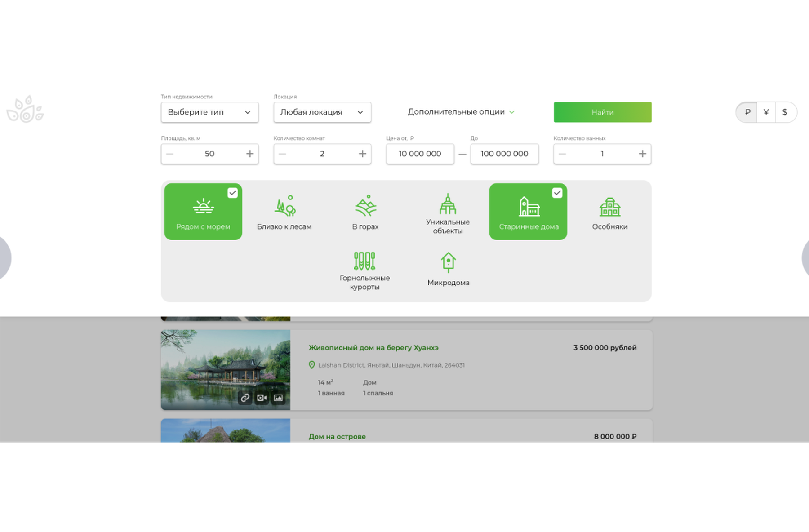Open the 'Живописный дом на берегу Хуанхэ' listing link
Screen dimensions: 809x532
click(x=373, y=348)
